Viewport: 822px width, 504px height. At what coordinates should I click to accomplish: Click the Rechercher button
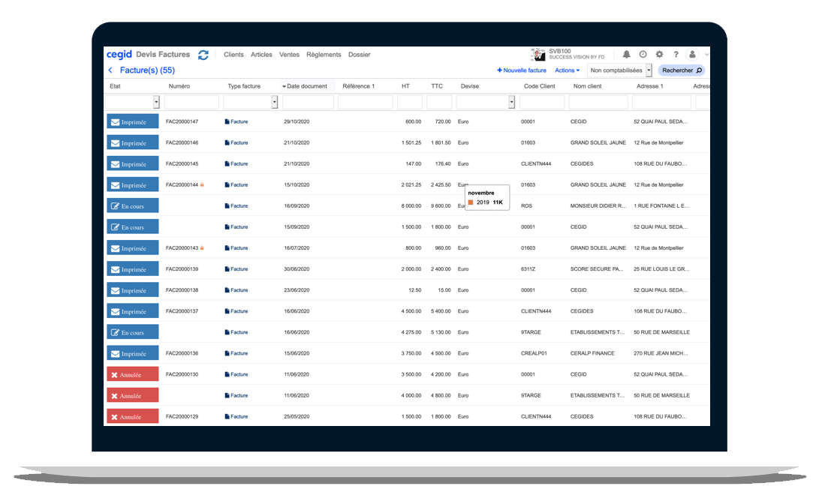coord(679,70)
